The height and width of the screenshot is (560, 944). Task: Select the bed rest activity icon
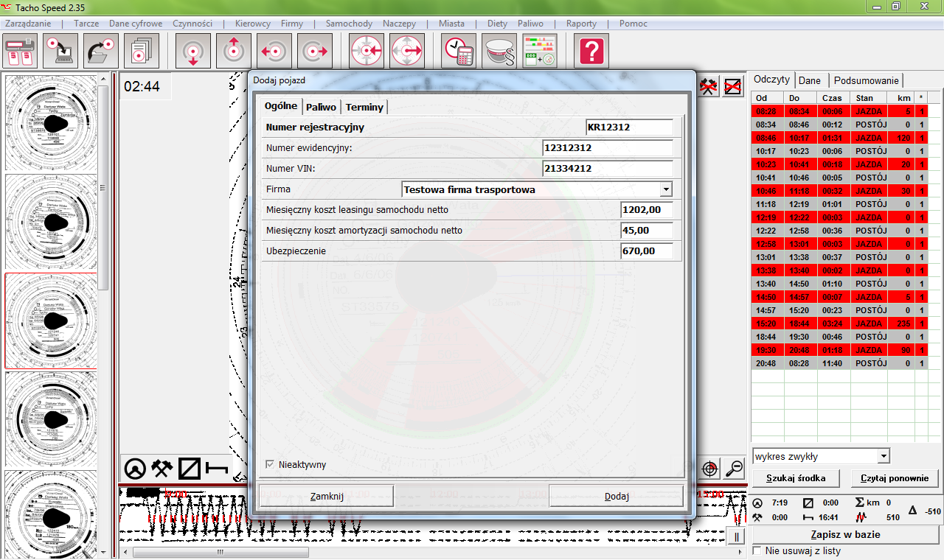point(218,469)
